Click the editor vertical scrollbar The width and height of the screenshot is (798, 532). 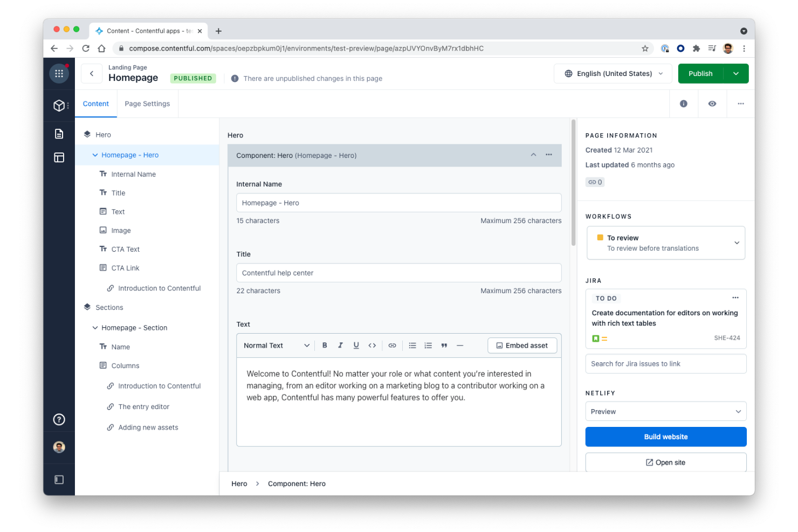(573, 182)
